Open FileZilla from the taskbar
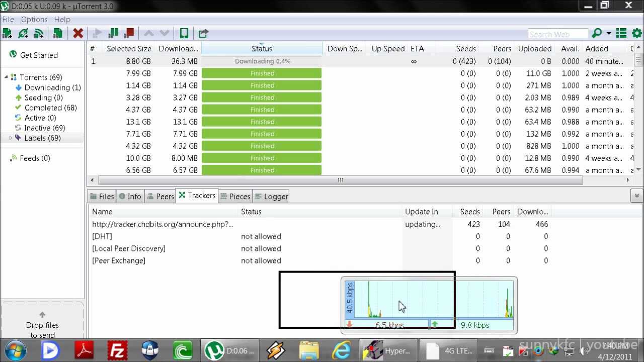 click(x=117, y=350)
